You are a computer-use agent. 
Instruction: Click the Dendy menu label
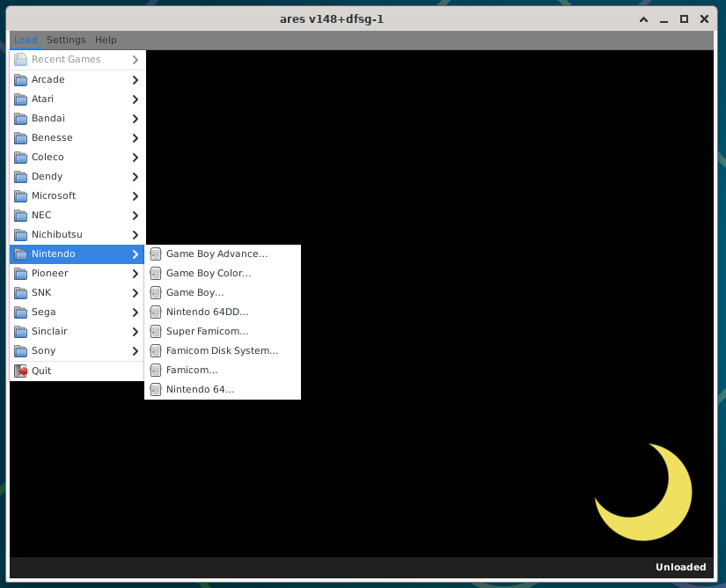47,177
